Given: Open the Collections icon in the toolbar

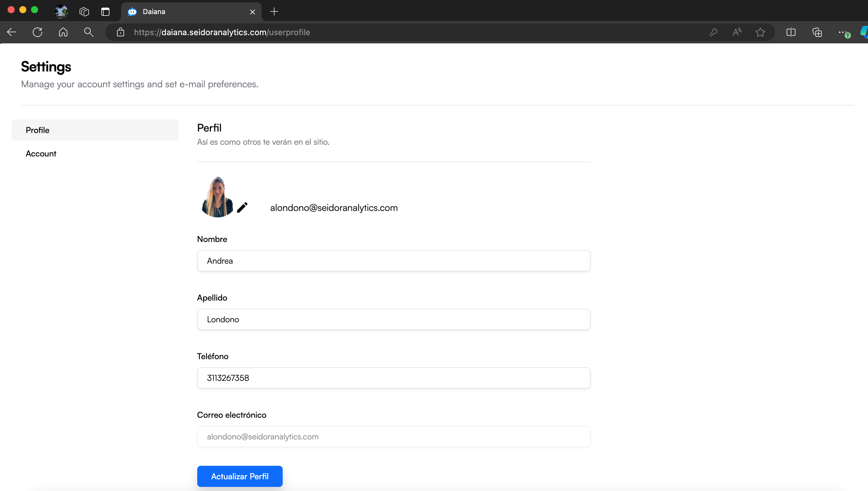Looking at the screenshot, I should tap(817, 33).
